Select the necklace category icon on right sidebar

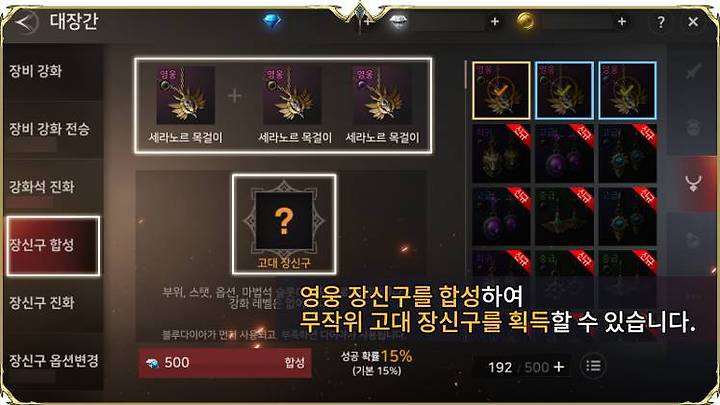693,183
